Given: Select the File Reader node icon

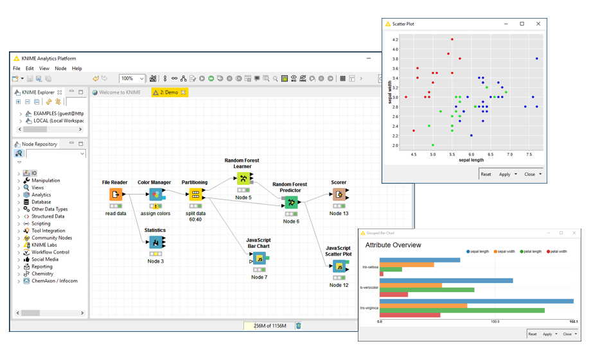Looking at the screenshot, I should [x=116, y=195].
